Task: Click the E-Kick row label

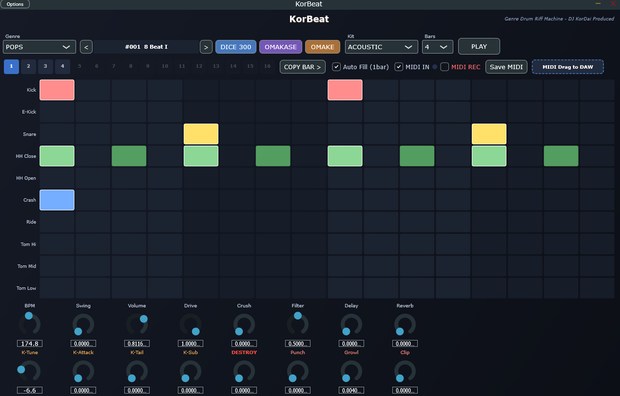Action: click(29, 112)
